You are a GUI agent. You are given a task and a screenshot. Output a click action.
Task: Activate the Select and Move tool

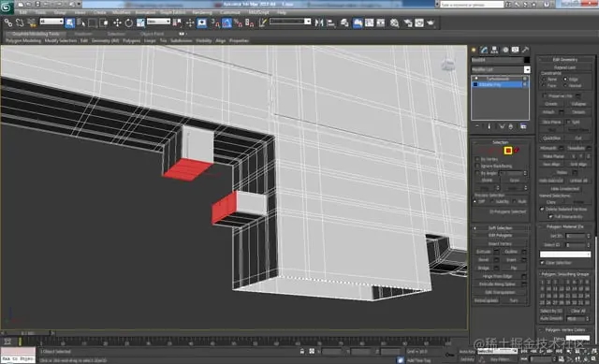[117, 22]
